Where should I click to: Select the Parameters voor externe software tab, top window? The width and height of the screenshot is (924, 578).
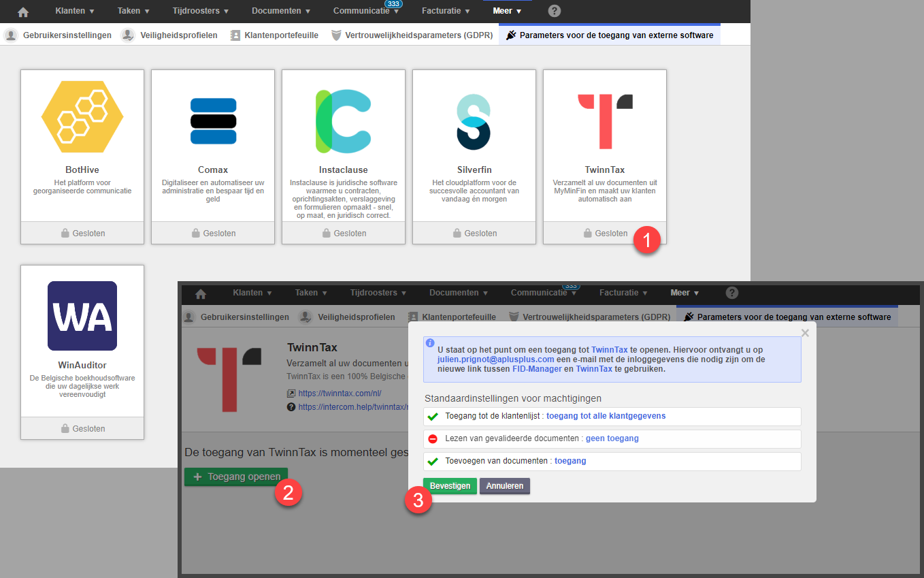pos(610,35)
